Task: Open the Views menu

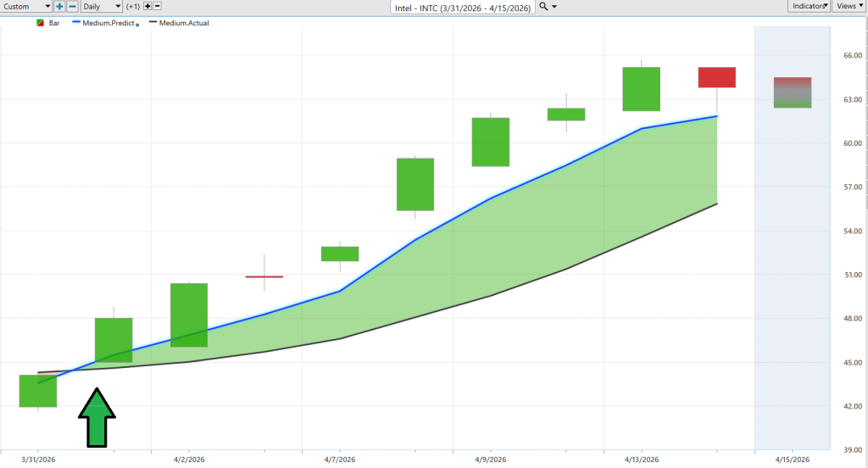Action: point(849,6)
